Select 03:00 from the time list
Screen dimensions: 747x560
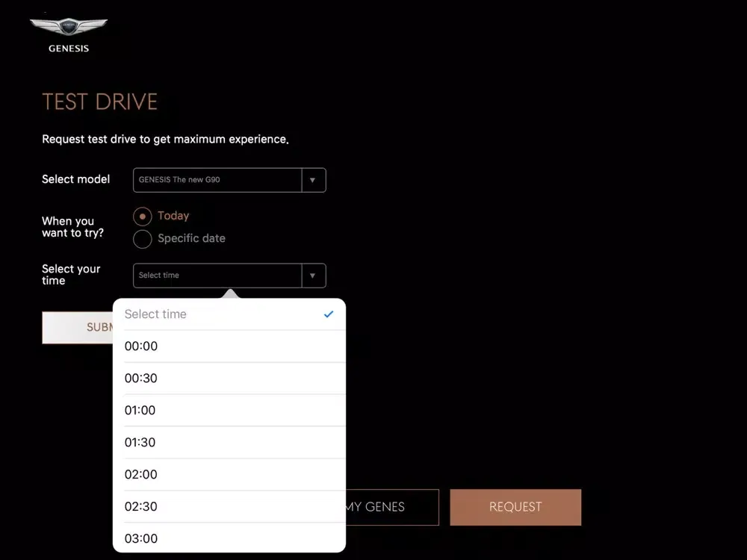pyautogui.click(x=229, y=538)
